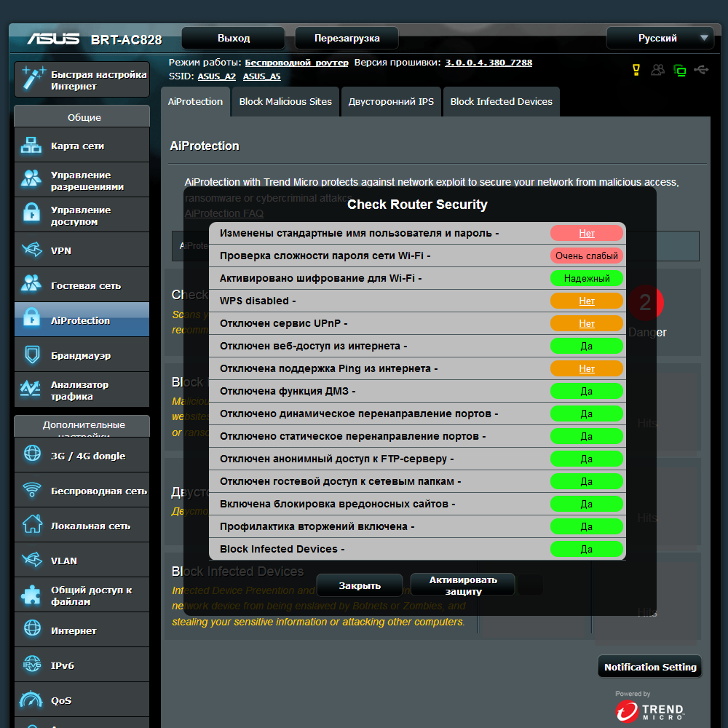Open IPv6 sidebar icon
Screen dimensions: 728x728
coord(32,665)
